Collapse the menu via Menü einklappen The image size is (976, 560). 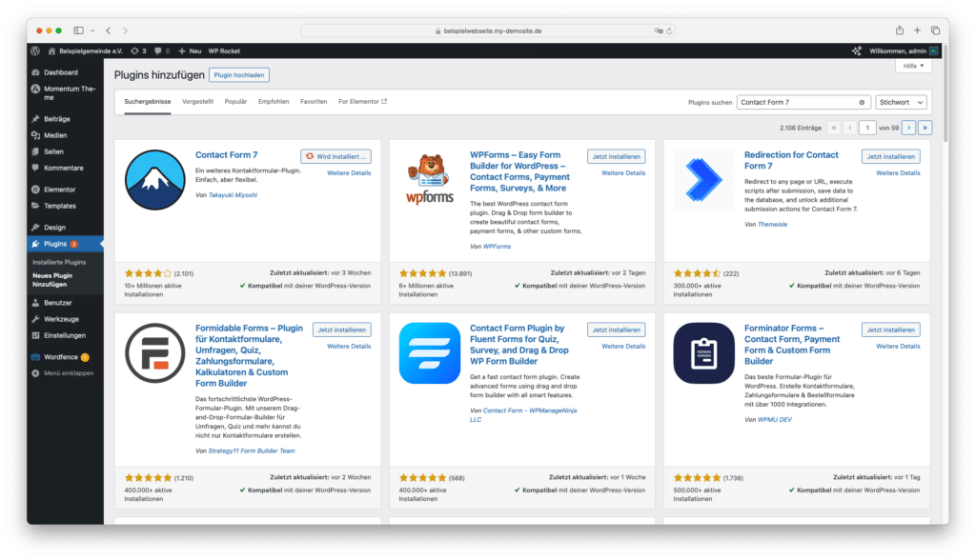[62, 373]
